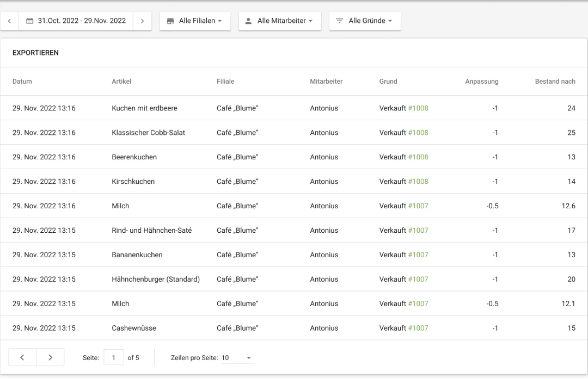Viewport: 588px width, 378px height.
Task: Open sale #1007 link for Cashewnüsse
Action: [x=418, y=329]
